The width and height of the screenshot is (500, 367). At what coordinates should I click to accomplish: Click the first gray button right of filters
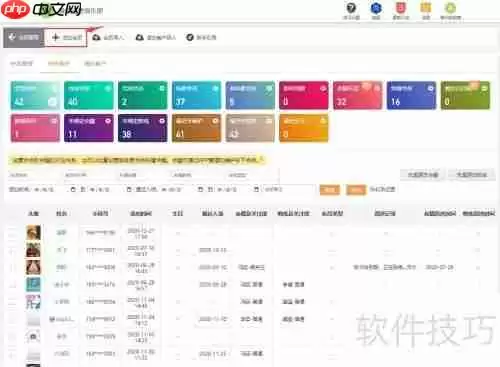423,175
